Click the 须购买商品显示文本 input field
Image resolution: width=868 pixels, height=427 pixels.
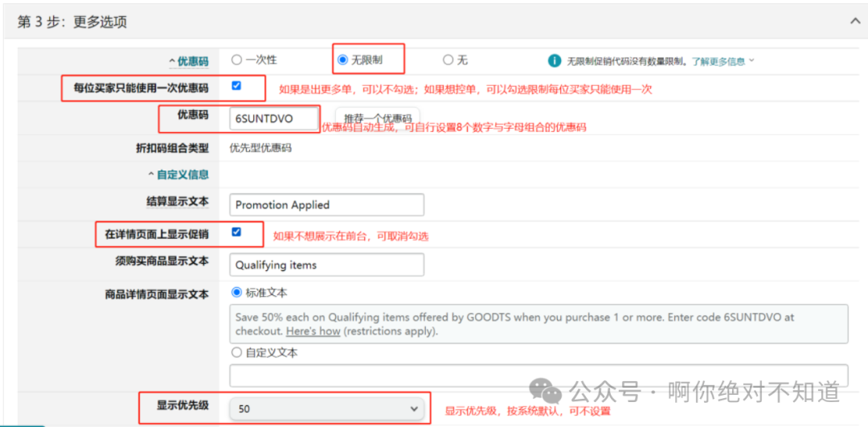326,265
